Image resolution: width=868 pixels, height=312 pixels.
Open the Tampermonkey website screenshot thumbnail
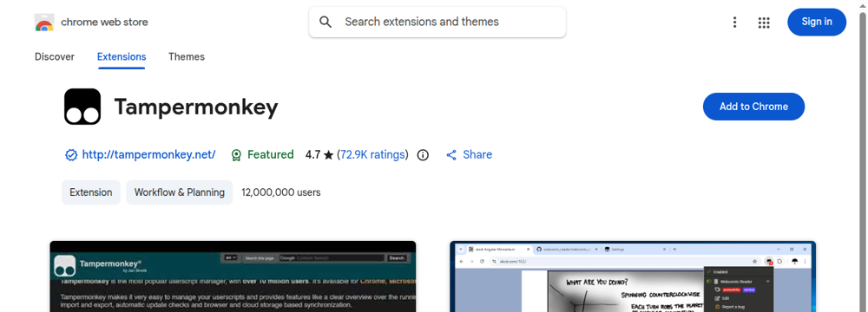[233, 276]
